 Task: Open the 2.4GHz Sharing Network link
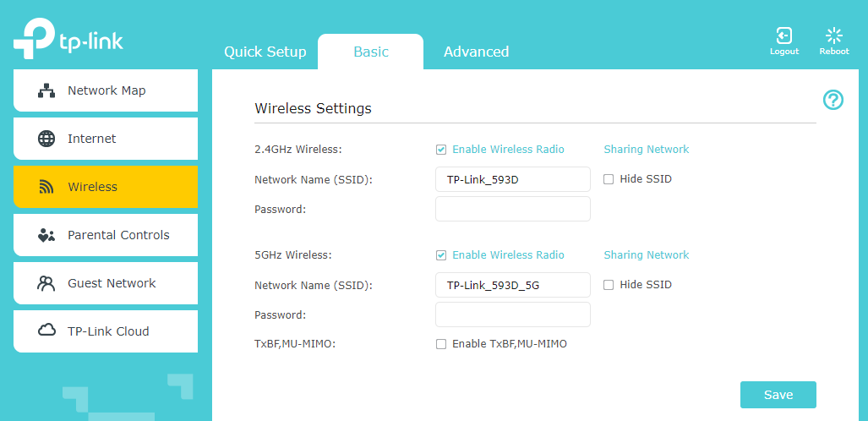point(646,150)
